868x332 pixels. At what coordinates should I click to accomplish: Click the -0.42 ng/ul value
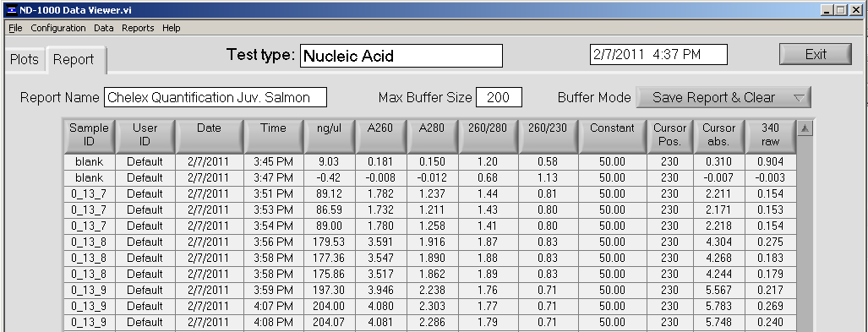[x=330, y=177]
